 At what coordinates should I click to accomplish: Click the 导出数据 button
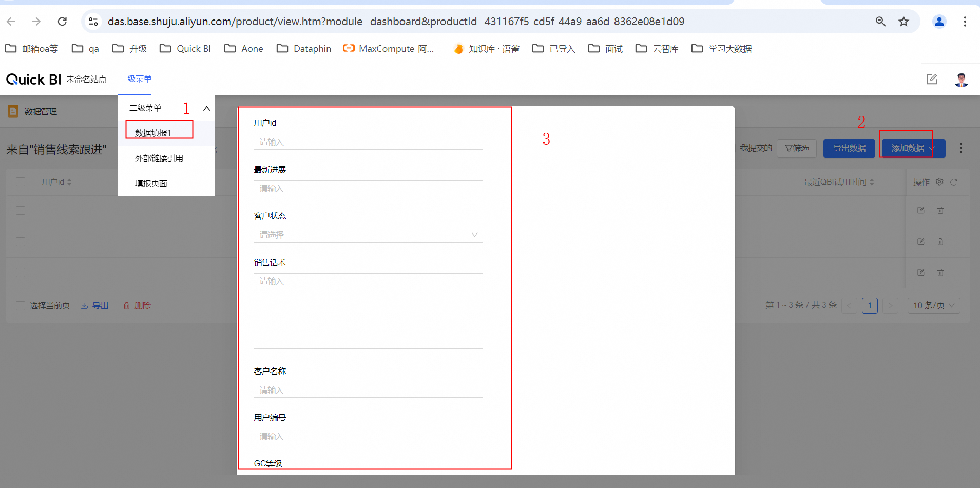849,148
